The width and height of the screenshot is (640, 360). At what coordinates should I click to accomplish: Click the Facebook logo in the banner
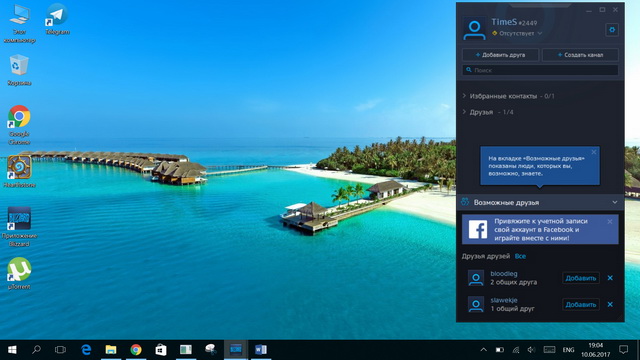(478, 230)
